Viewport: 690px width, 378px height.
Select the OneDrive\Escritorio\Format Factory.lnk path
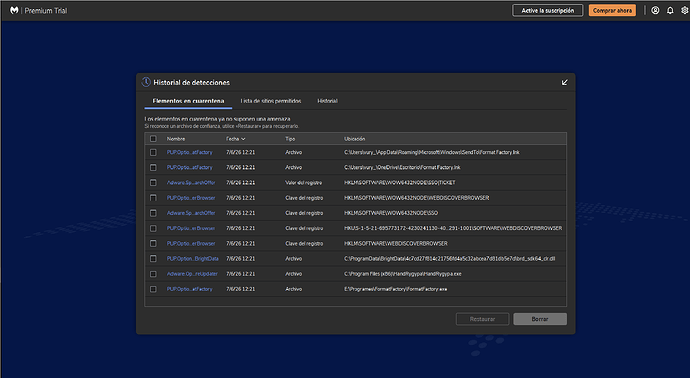pyautogui.click(x=402, y=167)
